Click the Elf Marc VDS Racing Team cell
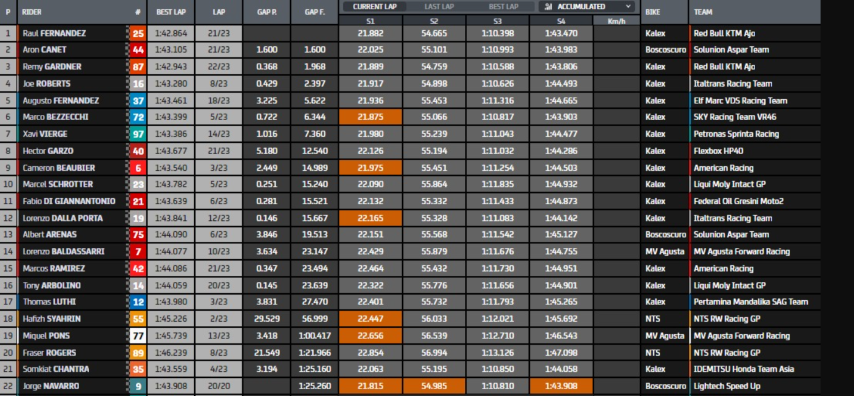Screen dimensions: 854x396 tap(755, 101)
